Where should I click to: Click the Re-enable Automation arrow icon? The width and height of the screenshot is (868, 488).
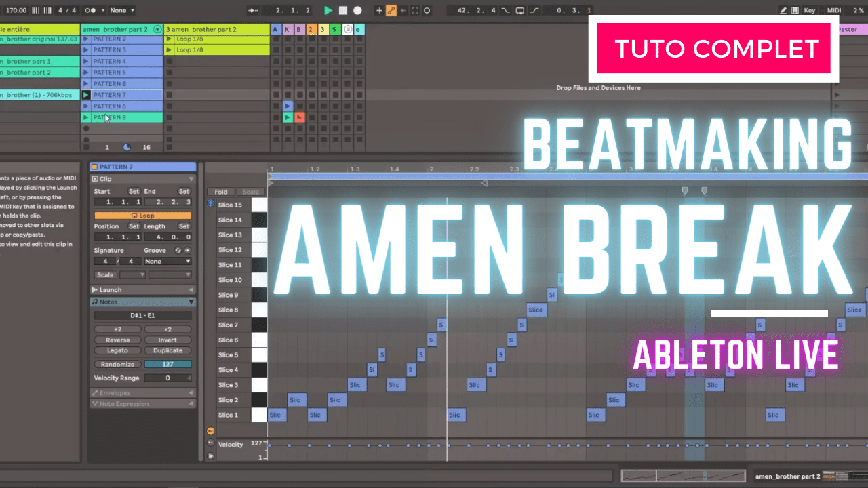(403, 11)
